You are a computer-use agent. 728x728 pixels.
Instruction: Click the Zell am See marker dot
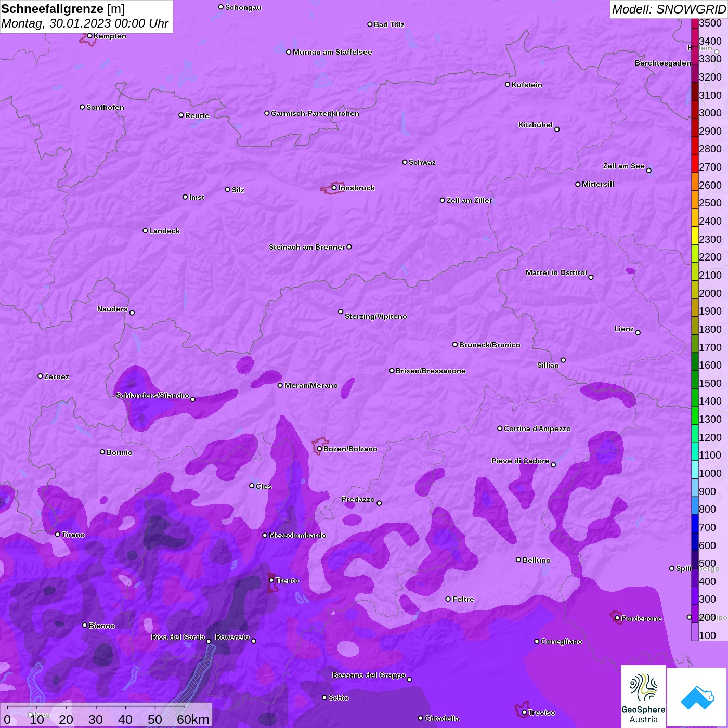(648, 170)
